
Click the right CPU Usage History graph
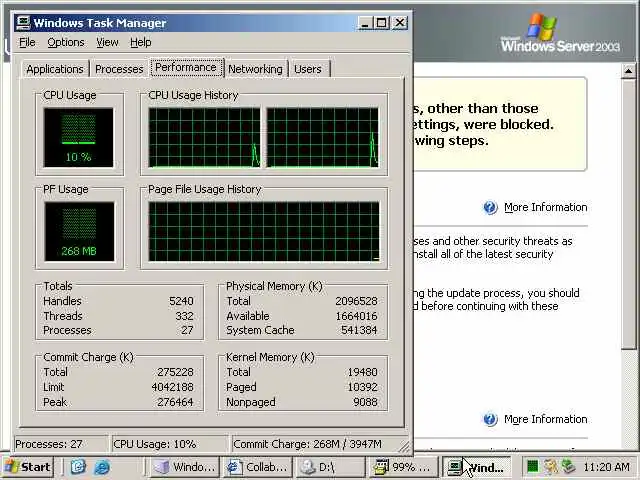pos(322,138)
